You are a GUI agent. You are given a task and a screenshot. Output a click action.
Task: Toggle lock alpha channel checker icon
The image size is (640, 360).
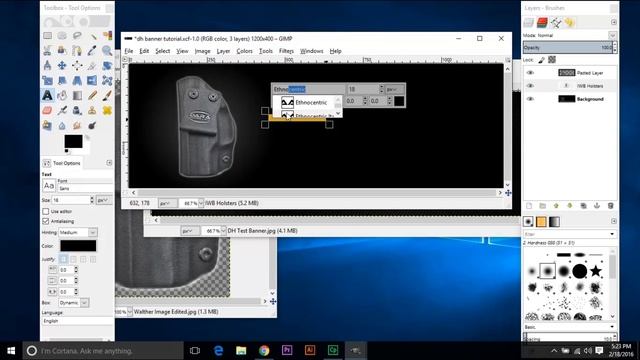click(x=552, y=60)
